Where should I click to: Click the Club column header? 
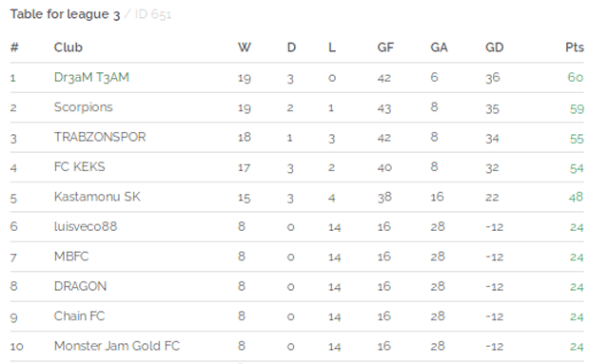pyautogui.click(x=69, y=48)
